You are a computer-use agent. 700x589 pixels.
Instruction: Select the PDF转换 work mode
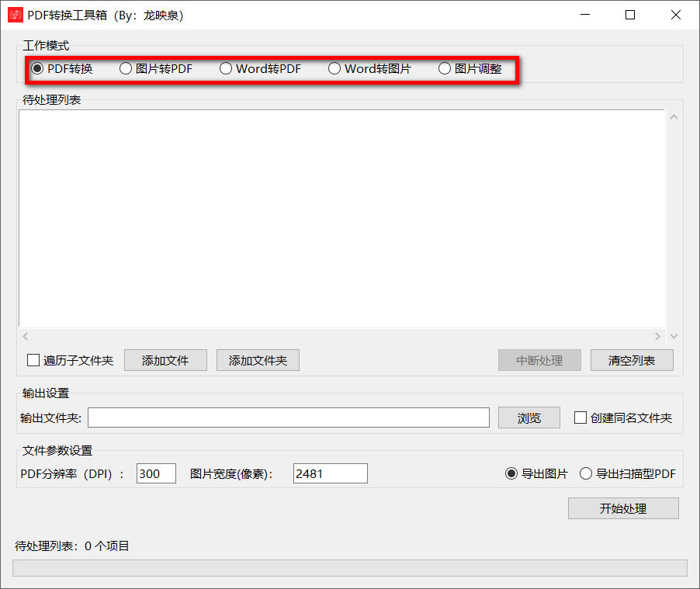coord(37,68)
